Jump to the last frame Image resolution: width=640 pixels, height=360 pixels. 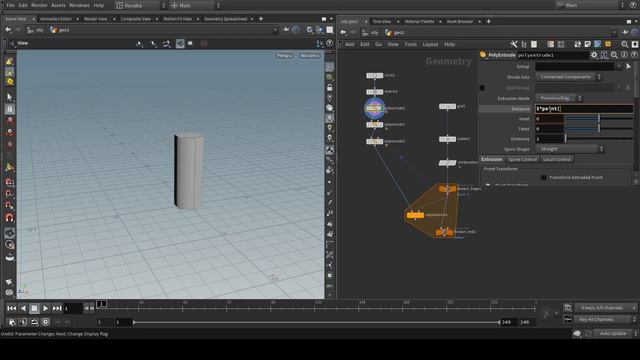[x=57, y=309]
